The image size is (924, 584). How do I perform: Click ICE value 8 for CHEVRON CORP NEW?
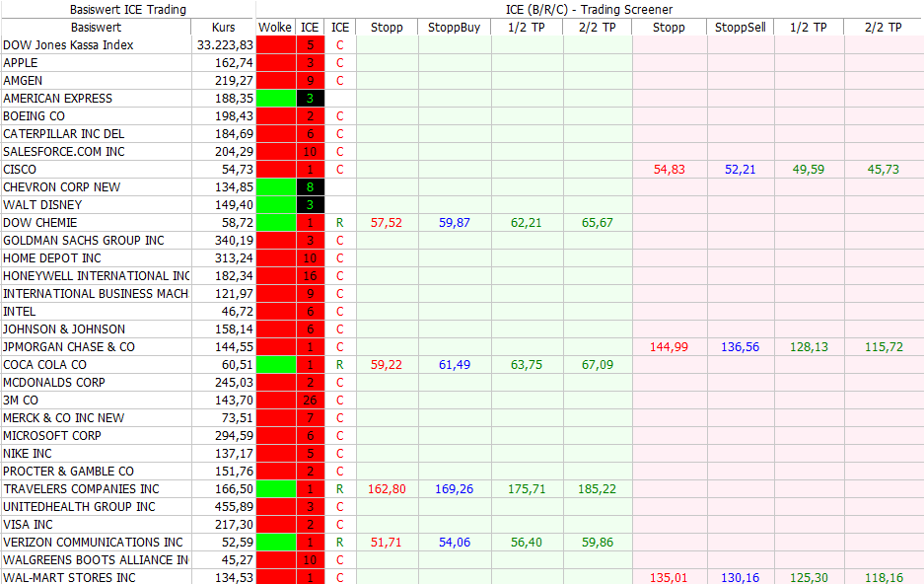310,186
